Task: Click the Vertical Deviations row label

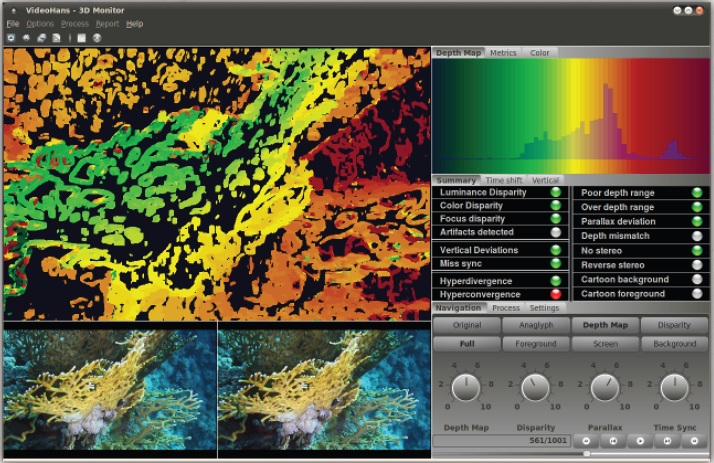Action: pyautogui.click(x=479, y=250)
